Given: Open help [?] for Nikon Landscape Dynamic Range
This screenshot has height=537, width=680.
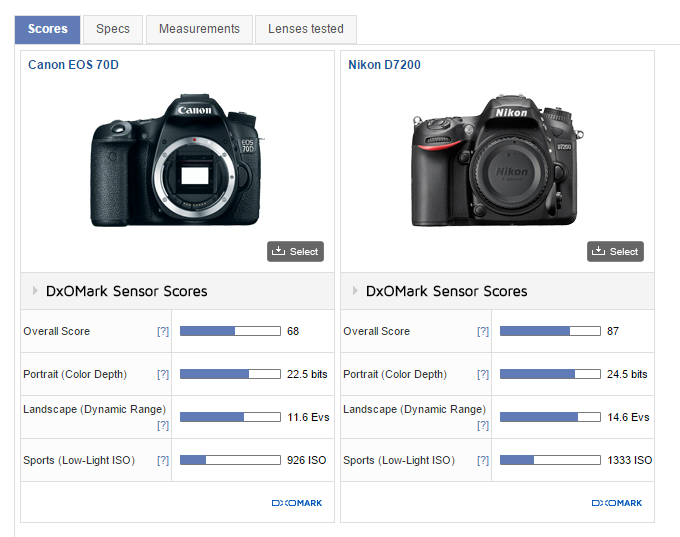Looking at the screenshot, I should point(483,425).
